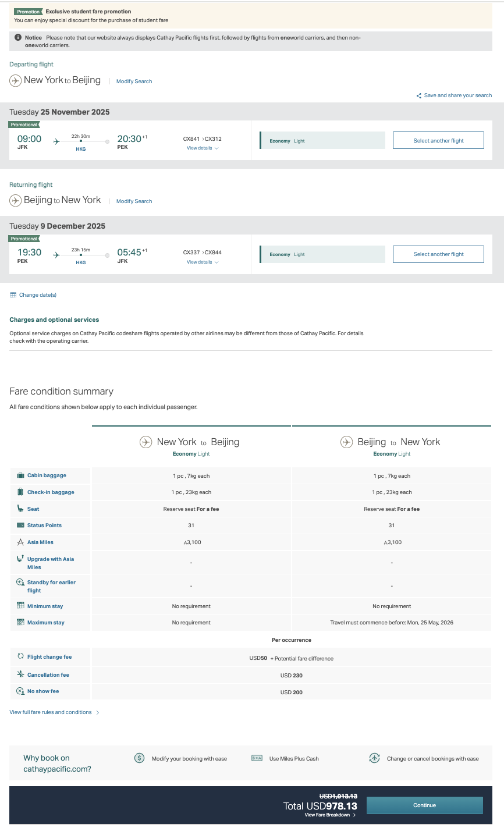Click the Cancellation fee plane icon

tap(21, 674)
